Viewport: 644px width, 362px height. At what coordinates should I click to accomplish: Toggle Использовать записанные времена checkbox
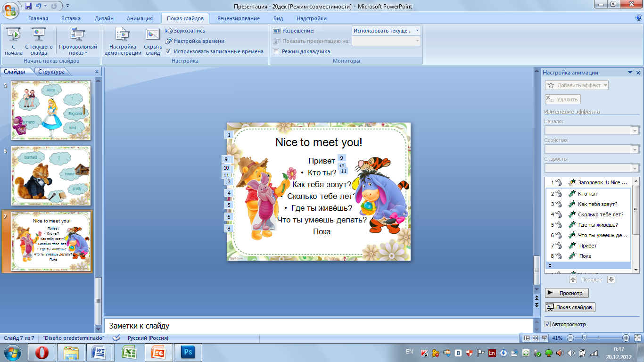(168, 51)
